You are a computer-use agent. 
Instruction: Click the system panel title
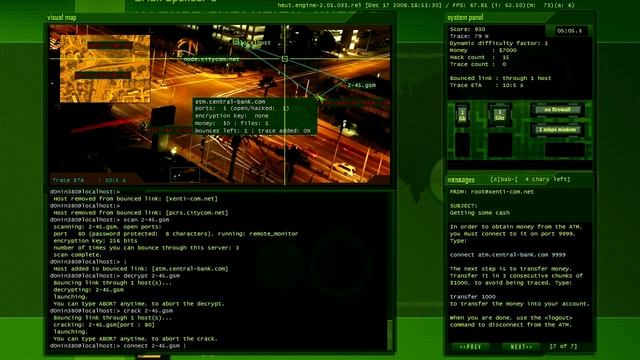(x=465, y=18)
